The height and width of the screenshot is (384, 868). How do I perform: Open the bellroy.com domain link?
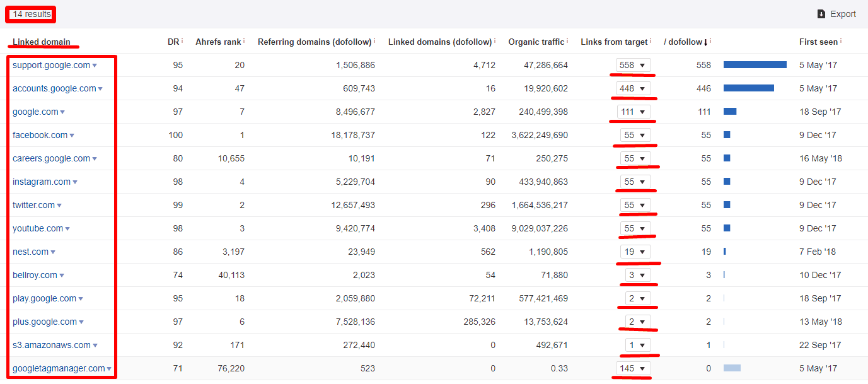pyautogui.click(x=35, y=275)
